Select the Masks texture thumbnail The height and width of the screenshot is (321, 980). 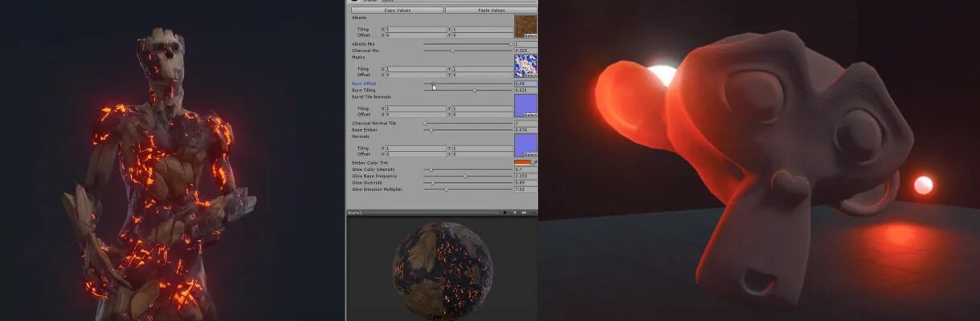[x=525, y=66]
